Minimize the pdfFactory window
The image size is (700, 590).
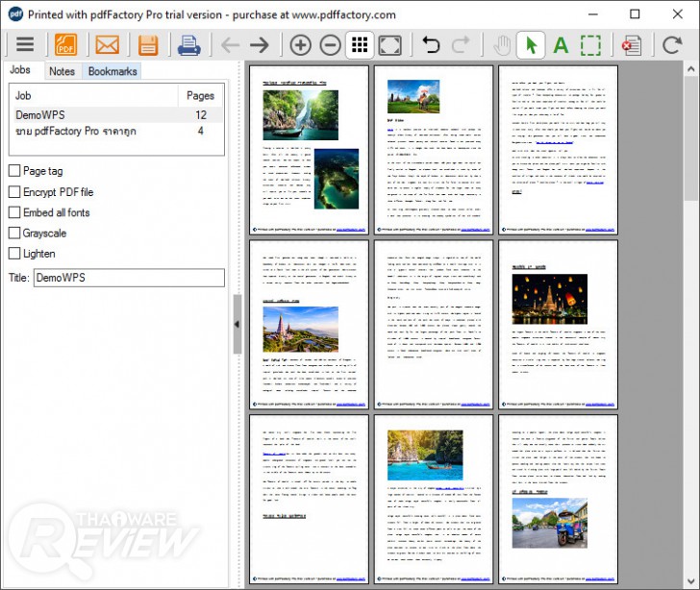click(593, 14)
